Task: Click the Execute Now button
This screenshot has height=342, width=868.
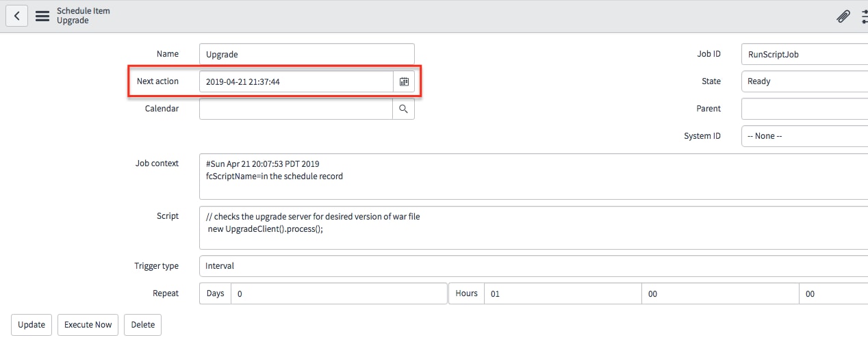Action: click(88, 325)
